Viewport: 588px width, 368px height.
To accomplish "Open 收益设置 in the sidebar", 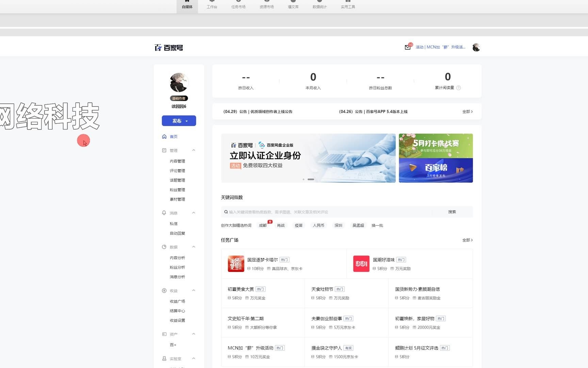I will point(178,321).
